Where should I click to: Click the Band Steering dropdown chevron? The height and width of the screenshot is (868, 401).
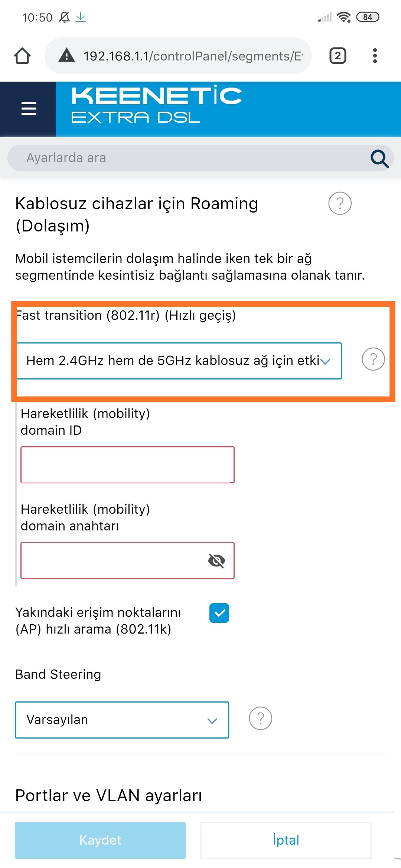coord(212,721)
